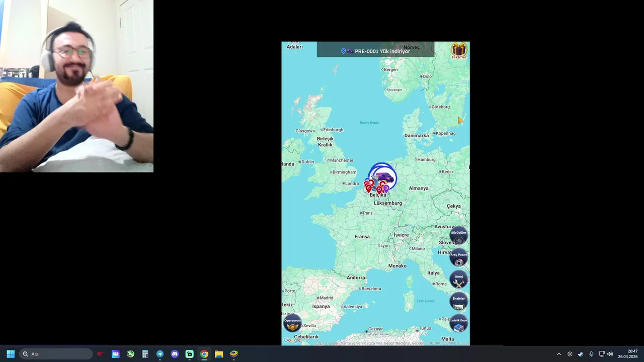Open the İhaleler tenders button

[x=458, y=301]
